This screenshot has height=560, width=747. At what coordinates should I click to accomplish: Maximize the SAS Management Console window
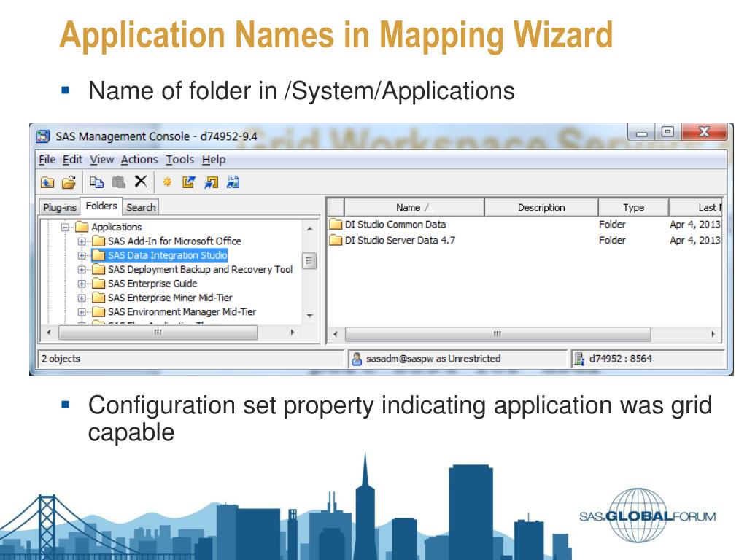[x=668, y=131]
